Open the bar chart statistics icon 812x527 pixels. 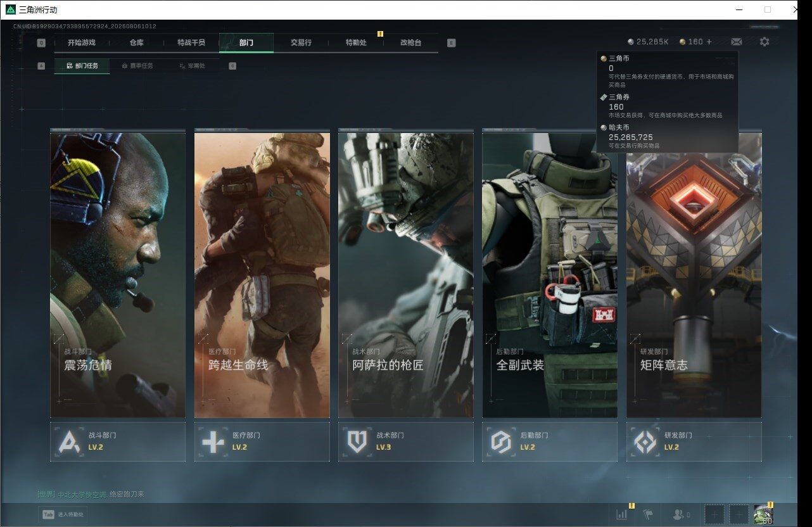621,515
